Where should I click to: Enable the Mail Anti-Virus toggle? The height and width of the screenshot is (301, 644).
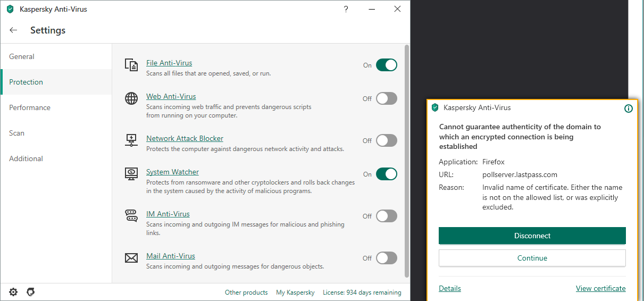[x=387, y=258]
